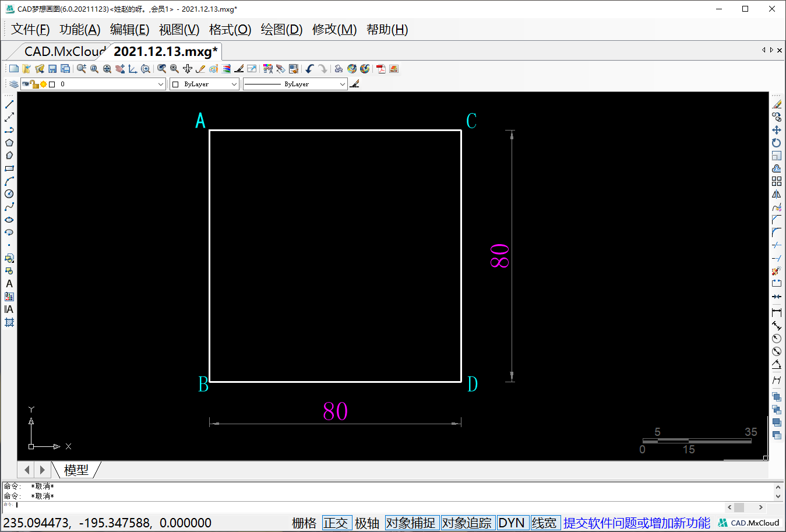This screenshot has height=532, width=786.
Task: Toggle 极轴 polar tracking
Action: point(367,523)
